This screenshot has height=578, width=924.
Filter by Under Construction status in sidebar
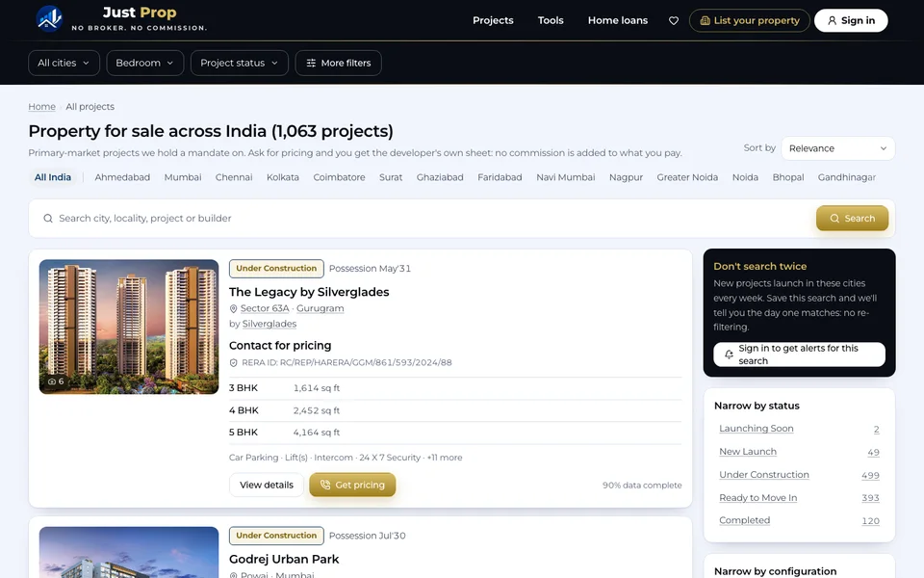tap(763, 475)
